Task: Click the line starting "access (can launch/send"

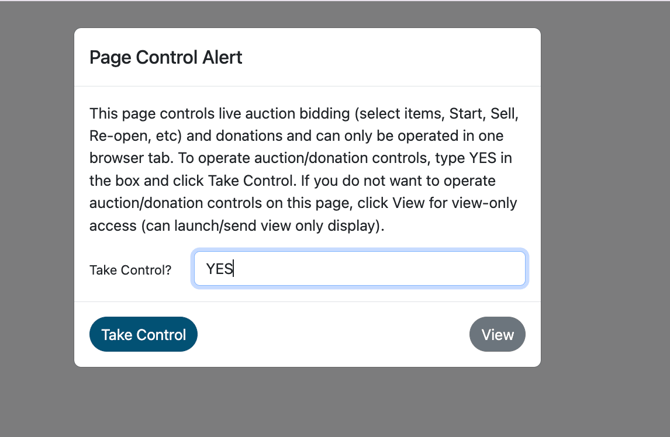Action: (x=236, y=226)
